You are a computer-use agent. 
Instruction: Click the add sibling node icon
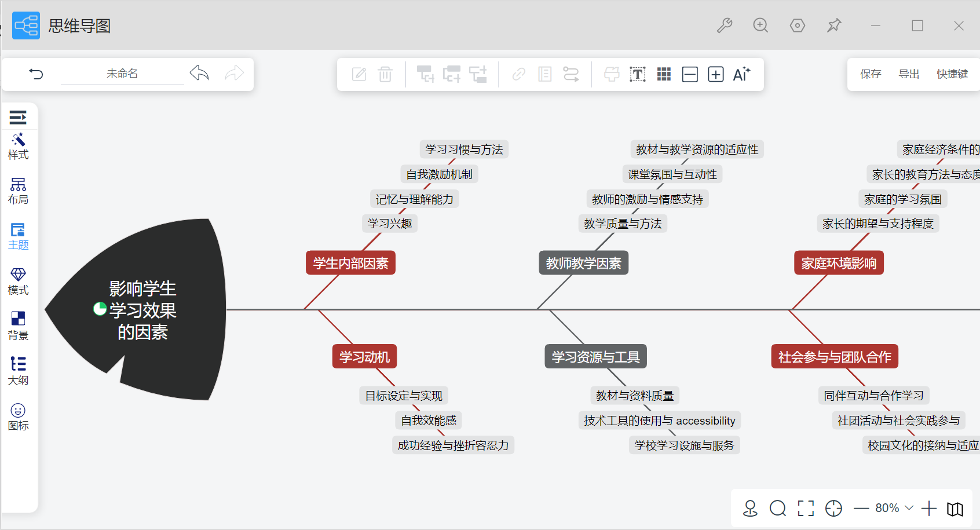452,74
